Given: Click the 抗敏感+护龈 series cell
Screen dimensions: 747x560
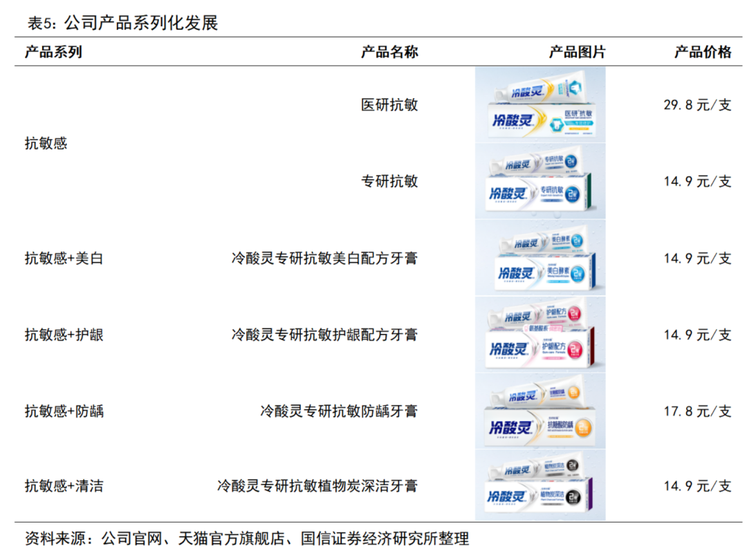Looking at the screenshot, I should 64,335.
